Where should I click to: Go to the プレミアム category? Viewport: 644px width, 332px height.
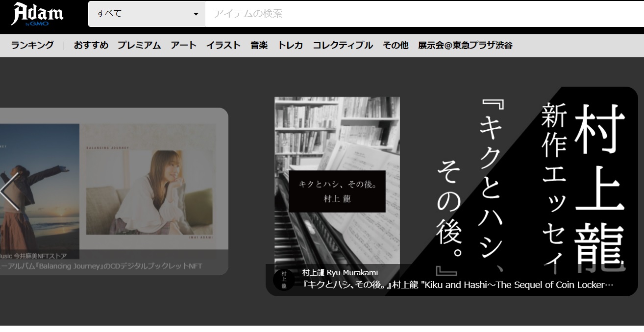point(139,46)
